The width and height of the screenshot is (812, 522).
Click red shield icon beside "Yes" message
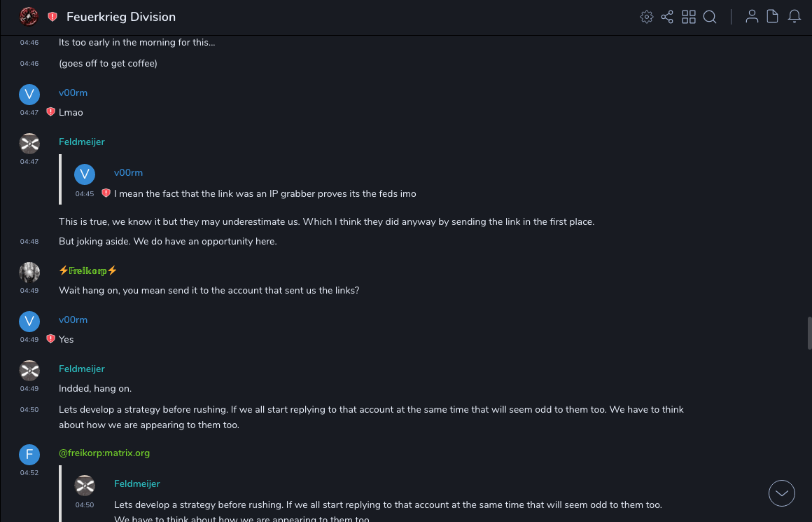[50, 339]
